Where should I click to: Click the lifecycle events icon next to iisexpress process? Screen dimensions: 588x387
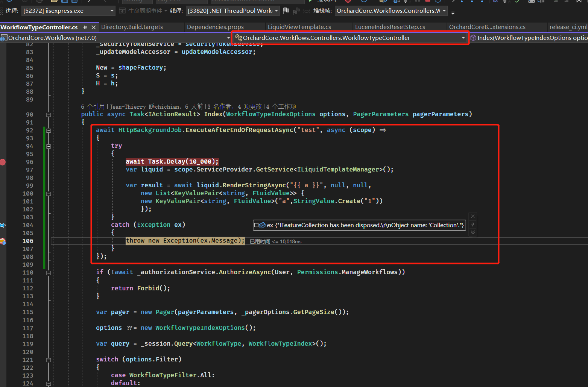coord(122,11)
